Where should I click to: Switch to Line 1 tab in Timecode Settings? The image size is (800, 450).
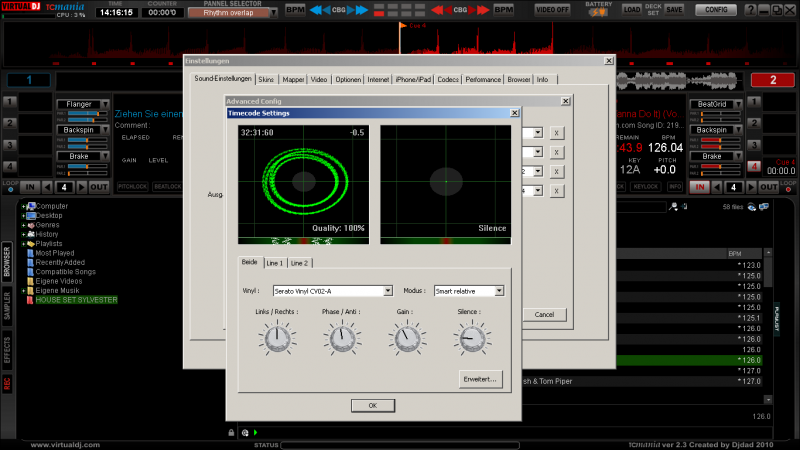pyautogui.click(x=274, y=263)
